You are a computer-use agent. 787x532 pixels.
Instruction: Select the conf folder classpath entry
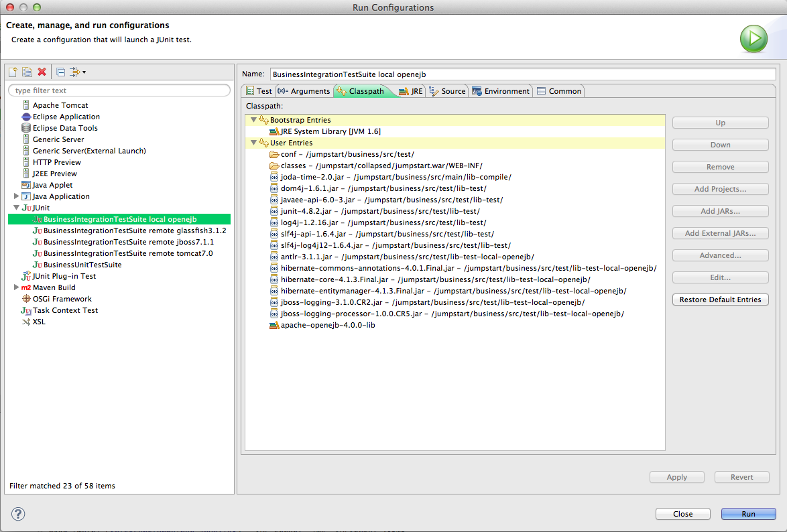click(x=341, y=154)
